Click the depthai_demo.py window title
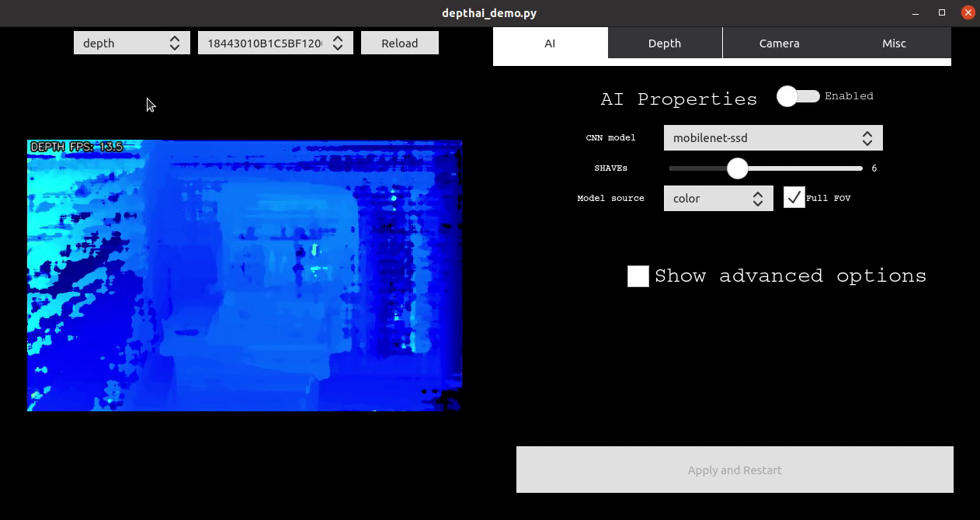The width and height of the screenshot is (980, 520). (x=489, y=12)
